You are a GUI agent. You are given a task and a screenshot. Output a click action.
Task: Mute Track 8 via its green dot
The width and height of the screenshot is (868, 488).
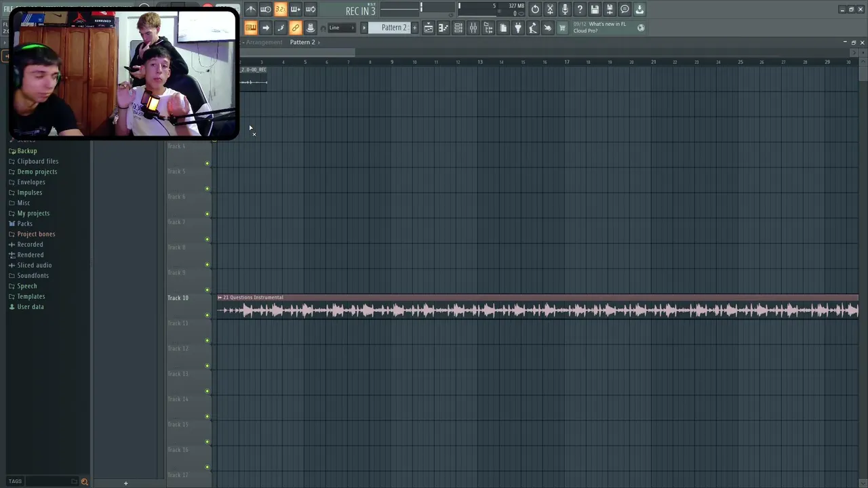[208, 264]
